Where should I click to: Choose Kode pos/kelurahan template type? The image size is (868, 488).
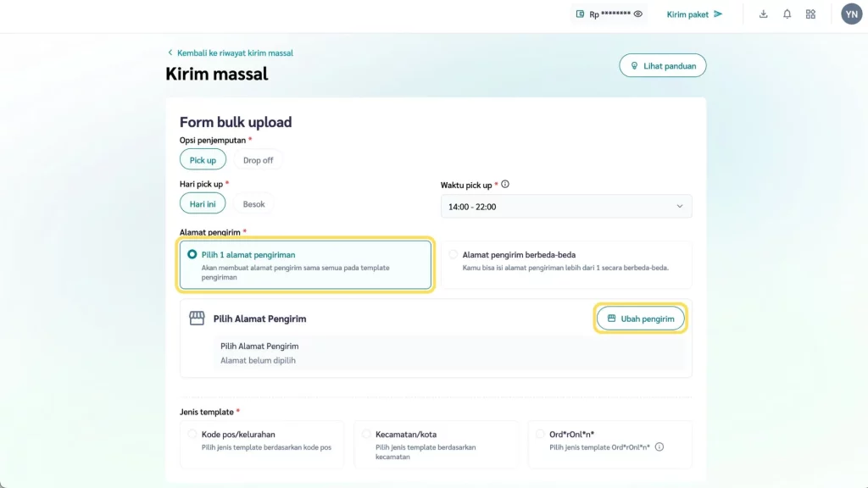pyautogui.click(x=192, y=435)
